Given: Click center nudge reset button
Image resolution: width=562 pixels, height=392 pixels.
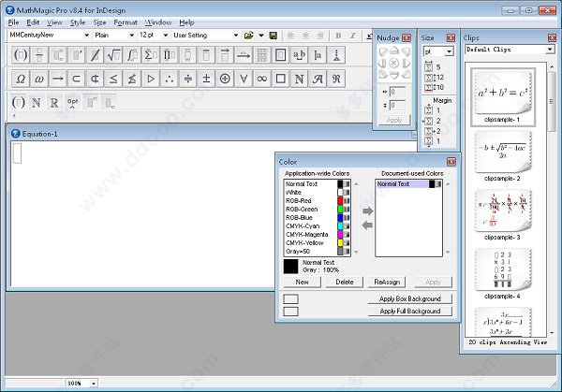Looking at the screenshot, I should pos(394,64).
